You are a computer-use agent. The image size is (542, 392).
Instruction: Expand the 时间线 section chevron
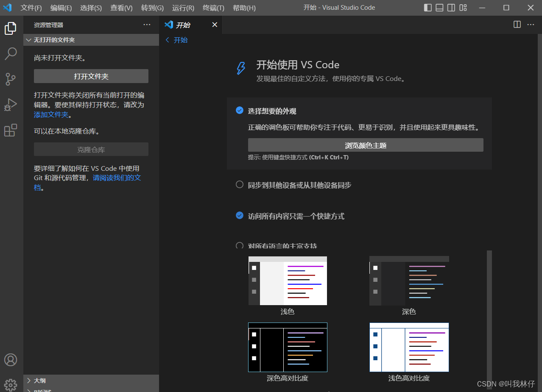28,390
